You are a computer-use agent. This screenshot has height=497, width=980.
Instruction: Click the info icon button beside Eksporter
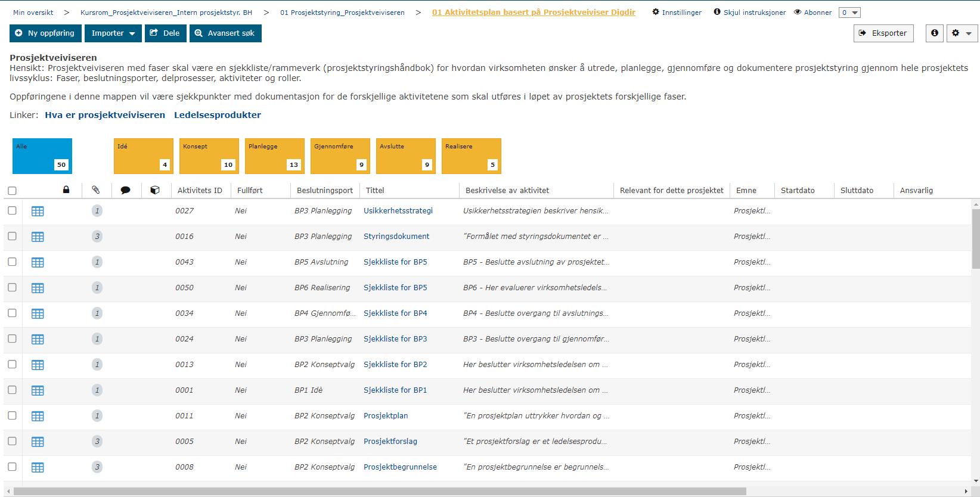(934, 33)
